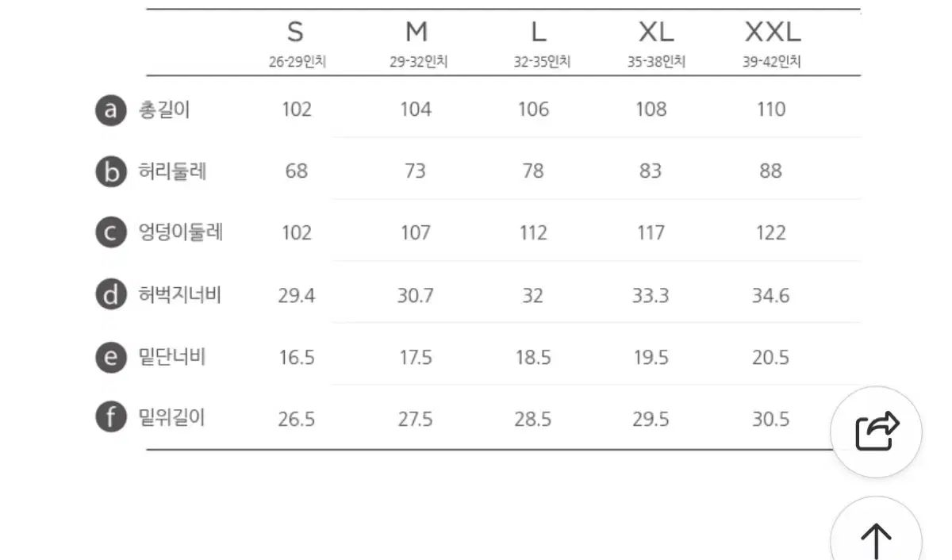Tap the 허리둘레 row label
Viewport: 952px width, 560px height.
[172, 171]
